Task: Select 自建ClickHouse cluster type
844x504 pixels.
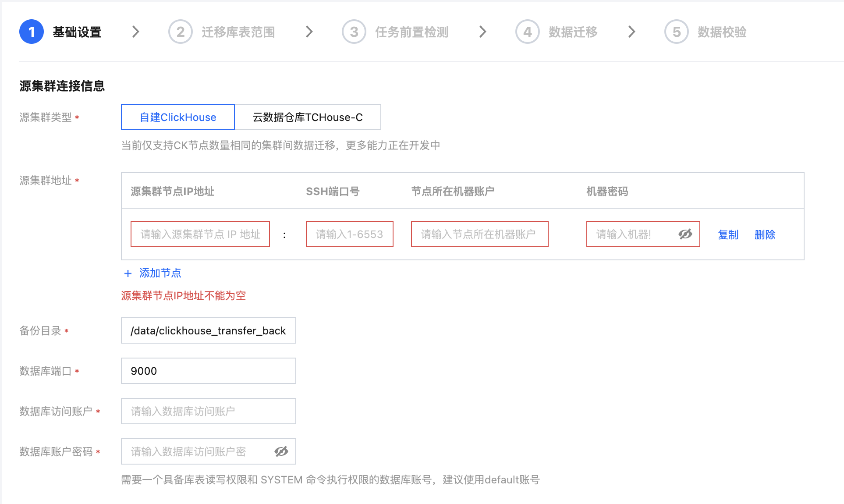Action: (x=178, y=117)
